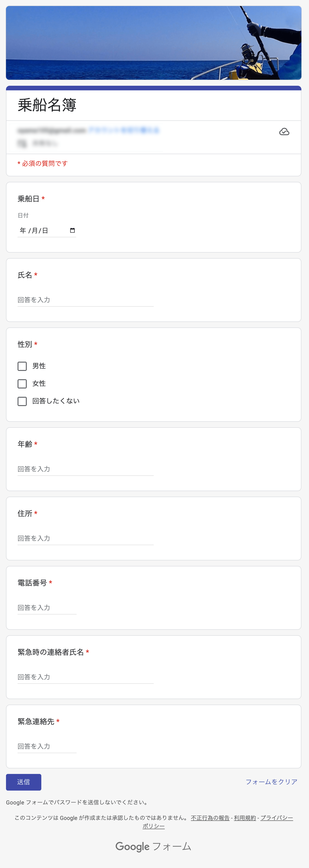Click the フォームをクリア link
The height and width of the screenshot is (868, 309).
click(271, 782)
